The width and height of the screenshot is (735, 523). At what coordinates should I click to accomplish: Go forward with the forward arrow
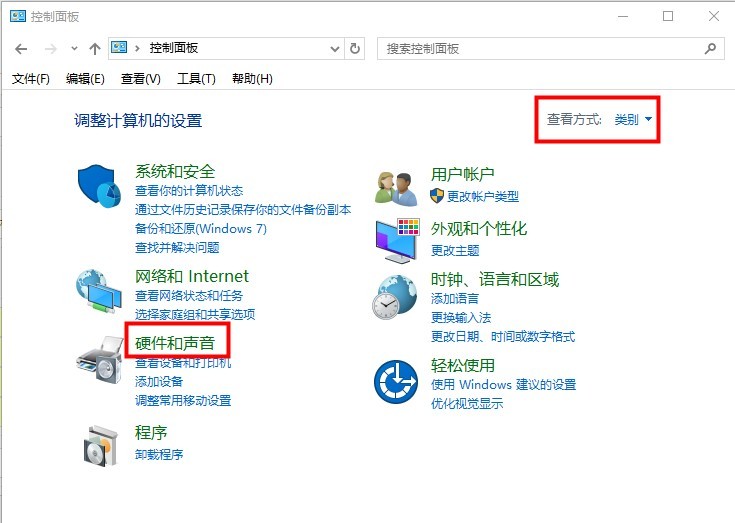(x=50, y=49)
